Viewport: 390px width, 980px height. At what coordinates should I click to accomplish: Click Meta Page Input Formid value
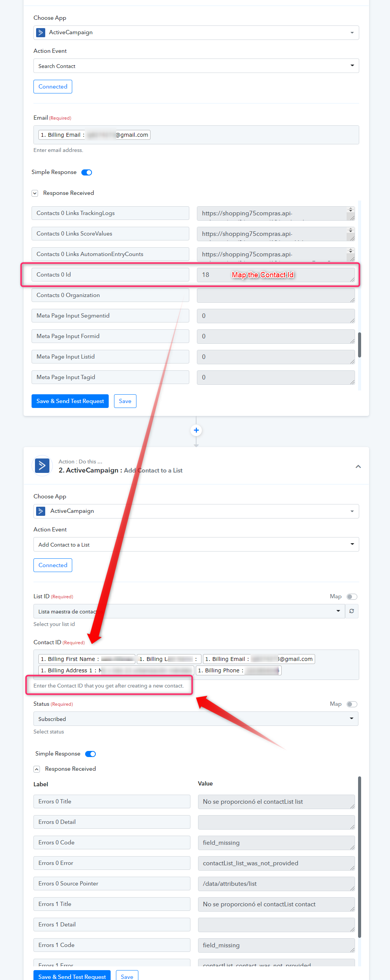[276, 336]
